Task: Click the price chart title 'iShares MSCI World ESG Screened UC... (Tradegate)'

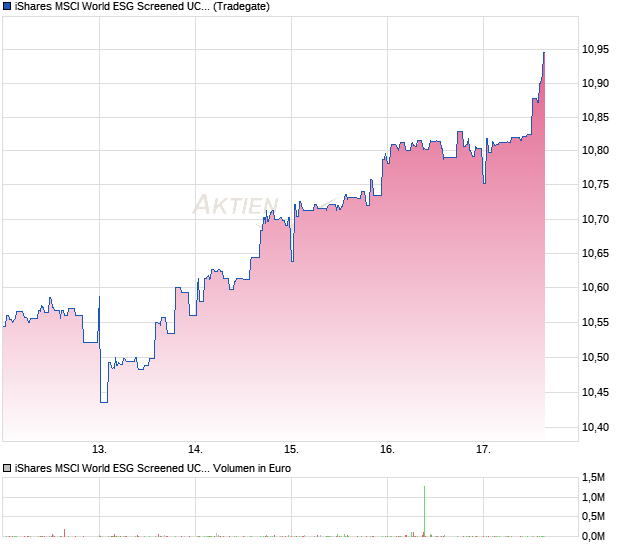Action: click(x=142, y=6)
